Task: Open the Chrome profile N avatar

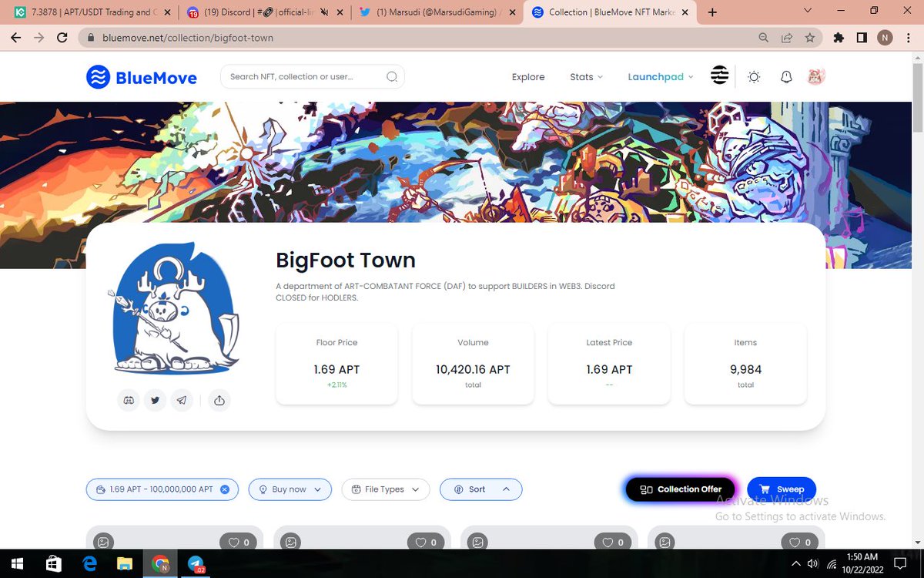Action: tap(885, 37)
